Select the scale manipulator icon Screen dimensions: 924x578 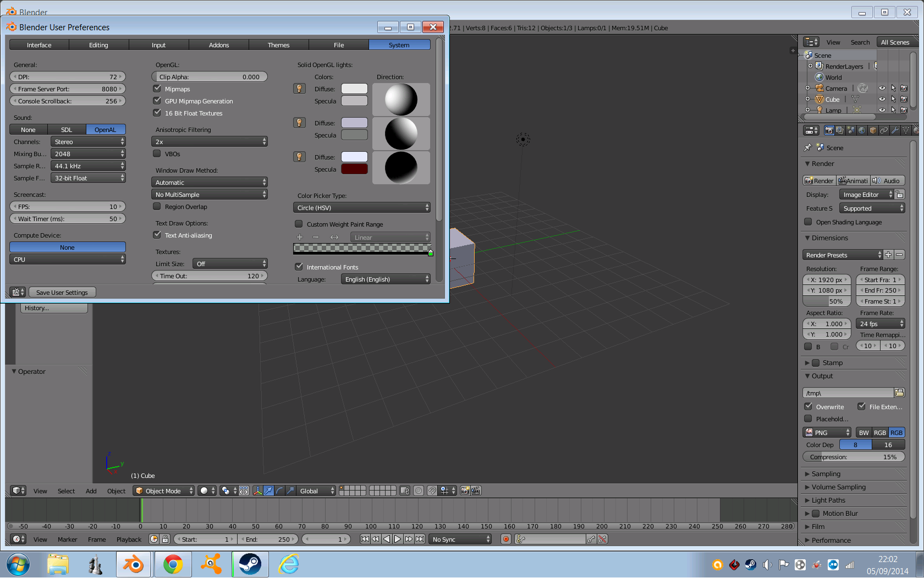(x=290, y=491)
